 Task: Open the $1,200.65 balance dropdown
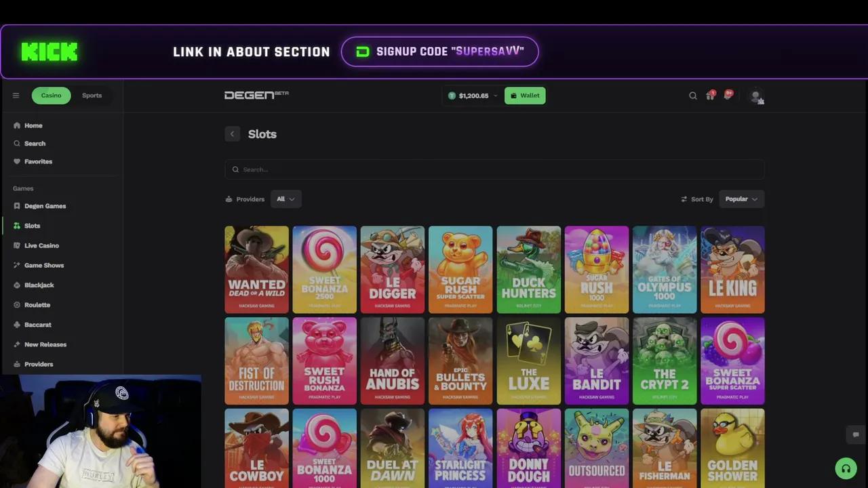(x=473, y=96)
